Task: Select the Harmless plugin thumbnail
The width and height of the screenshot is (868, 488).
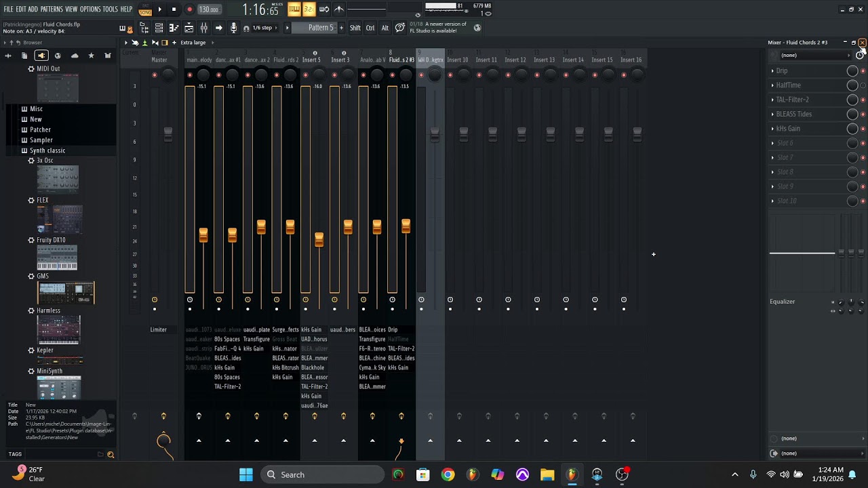Action: coord(59,329)
